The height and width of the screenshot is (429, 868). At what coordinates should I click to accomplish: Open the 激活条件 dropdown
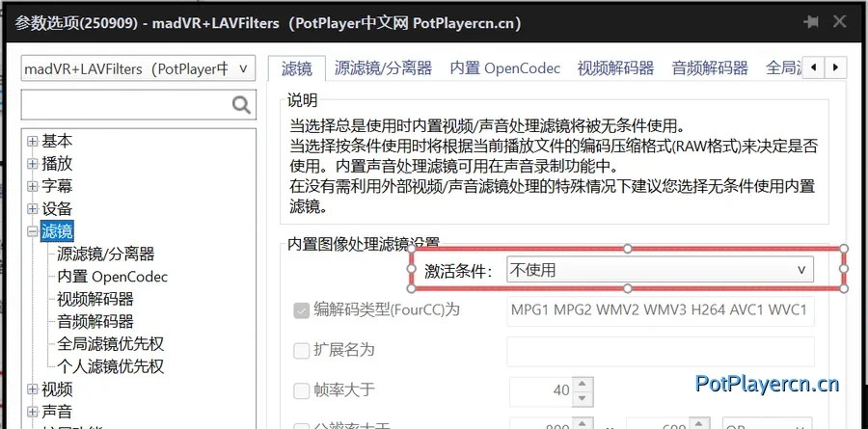coord(660,270)
